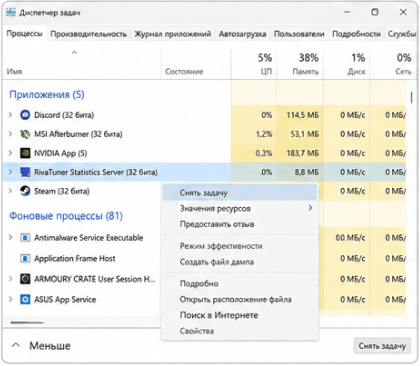Viewport: 420px width, 366px height.
Task: Click the Меньше button to collapse details
Action: 41,346
